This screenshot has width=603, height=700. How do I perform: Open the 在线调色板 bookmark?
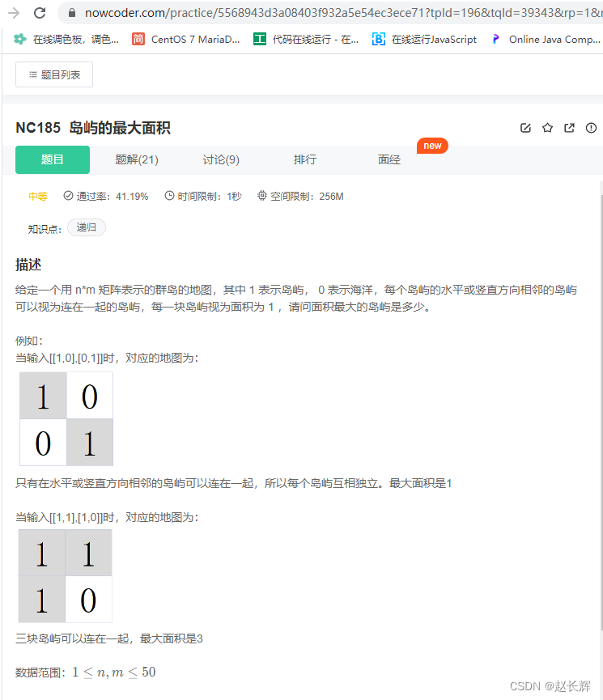66,40
